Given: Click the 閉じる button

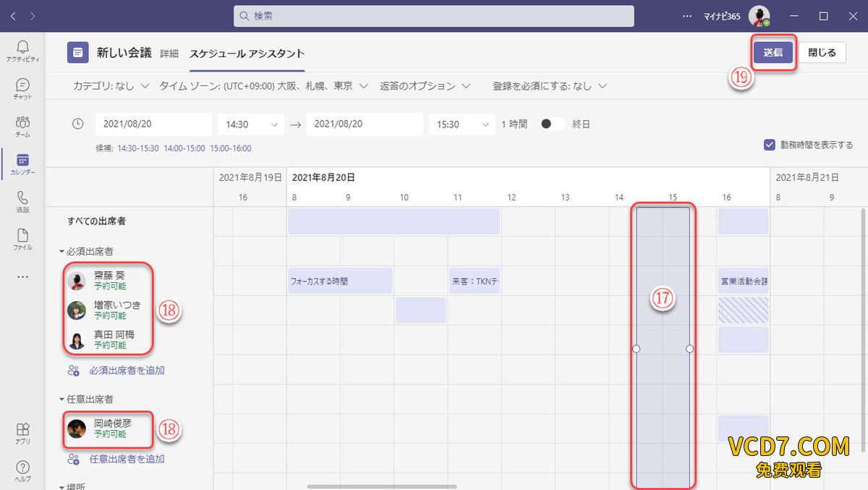Looking at the screenshot, I should click(x=822, y=52).
